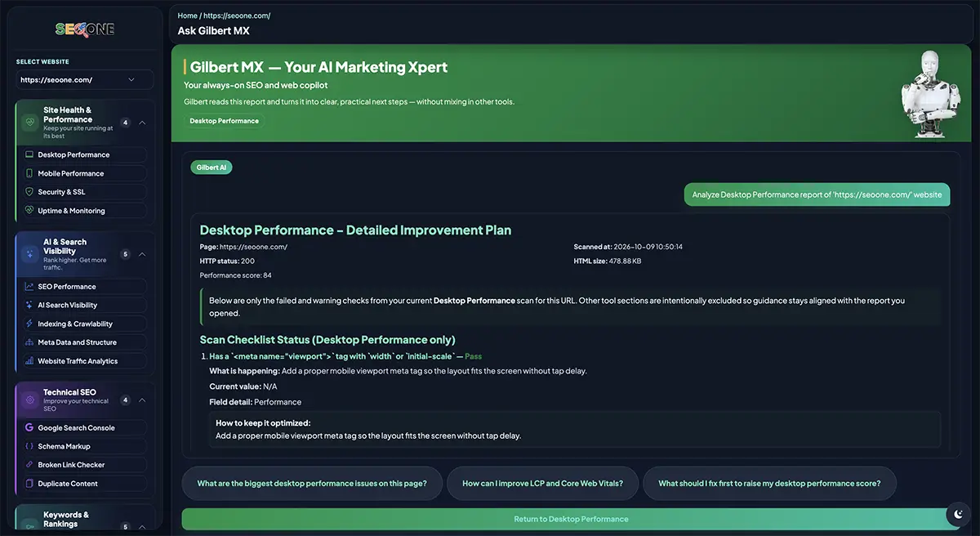This screenshot has width=980, height=536.
Task: Click the 'Current value: N/A' text
Action: 243,386
